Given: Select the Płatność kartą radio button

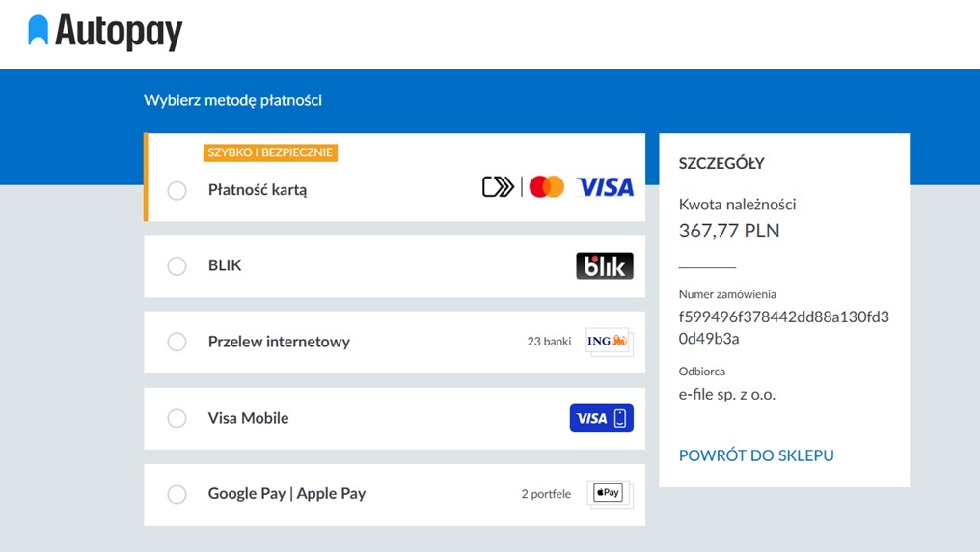Looking at the screenshot, I should [x=177, y=190].
